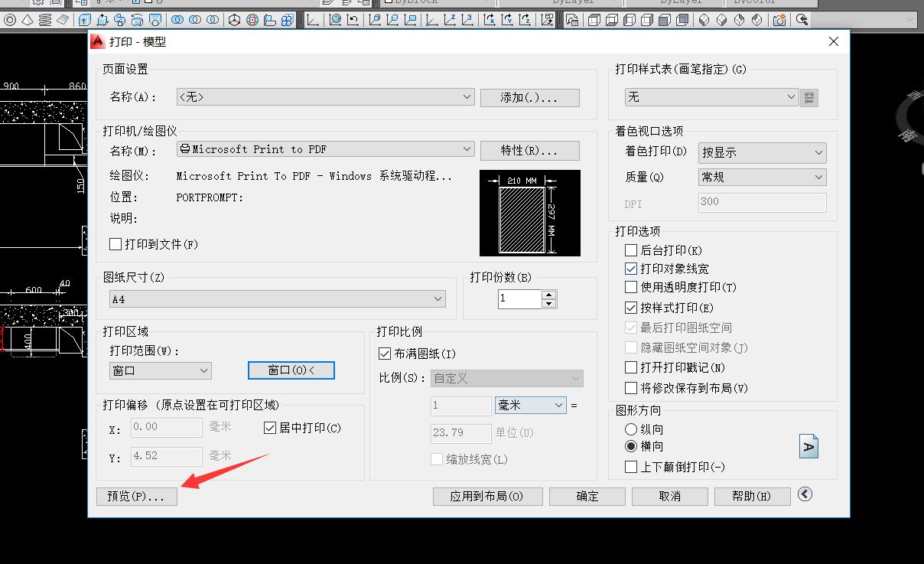
Task: Increase 打印份数 with the up stepper arrow
Action: (x=549, y=295)
